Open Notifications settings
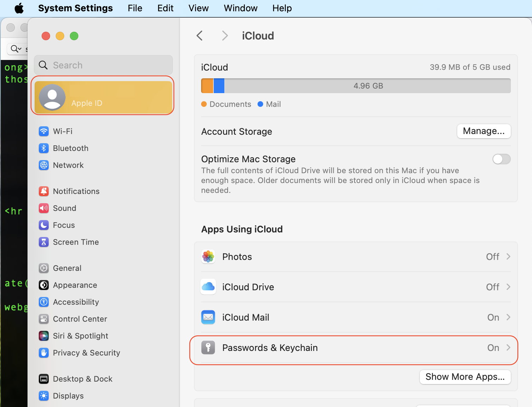Screen dimensions: 532x407 pos(76,191)
